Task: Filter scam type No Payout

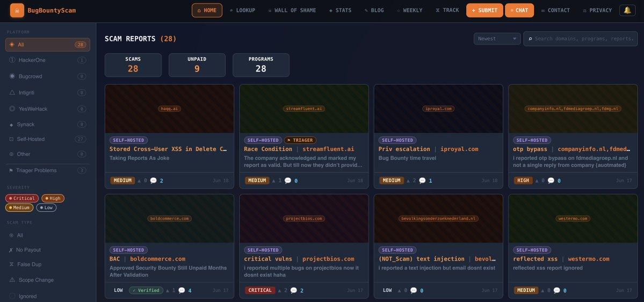Action: click(48, 250)
